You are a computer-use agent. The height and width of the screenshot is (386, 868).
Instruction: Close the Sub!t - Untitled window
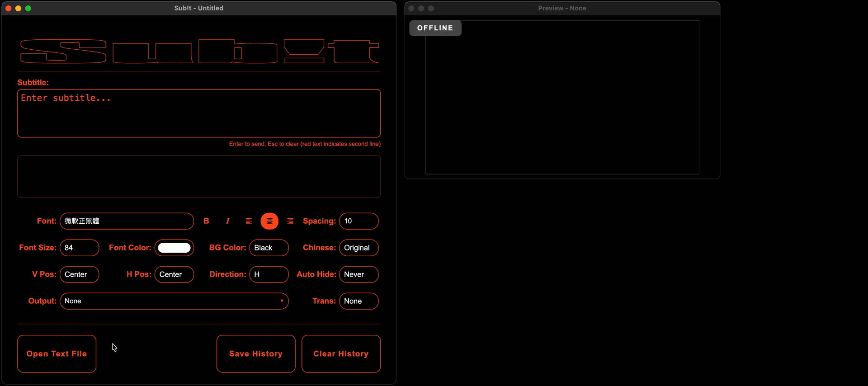pos(8,8)
